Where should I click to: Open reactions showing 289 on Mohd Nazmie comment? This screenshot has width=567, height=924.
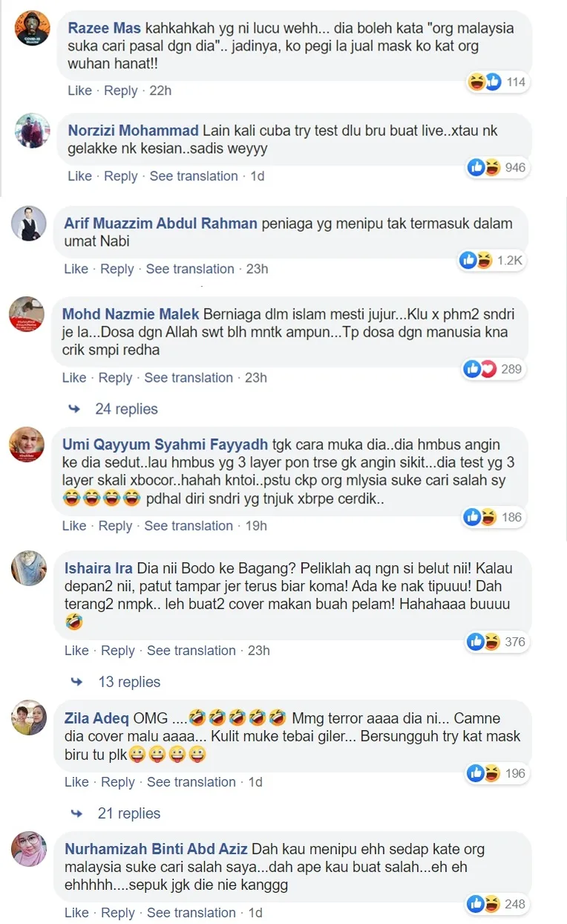493,368
